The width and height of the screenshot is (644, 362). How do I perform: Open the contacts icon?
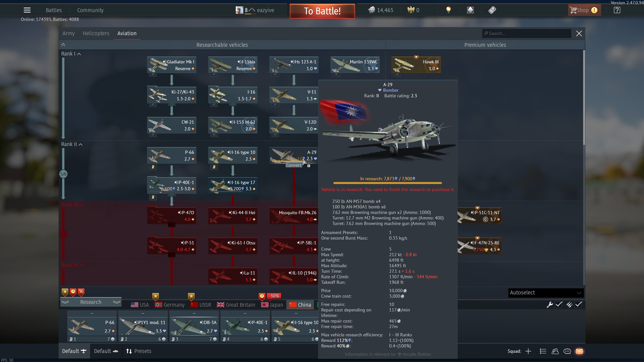(555, 351)
